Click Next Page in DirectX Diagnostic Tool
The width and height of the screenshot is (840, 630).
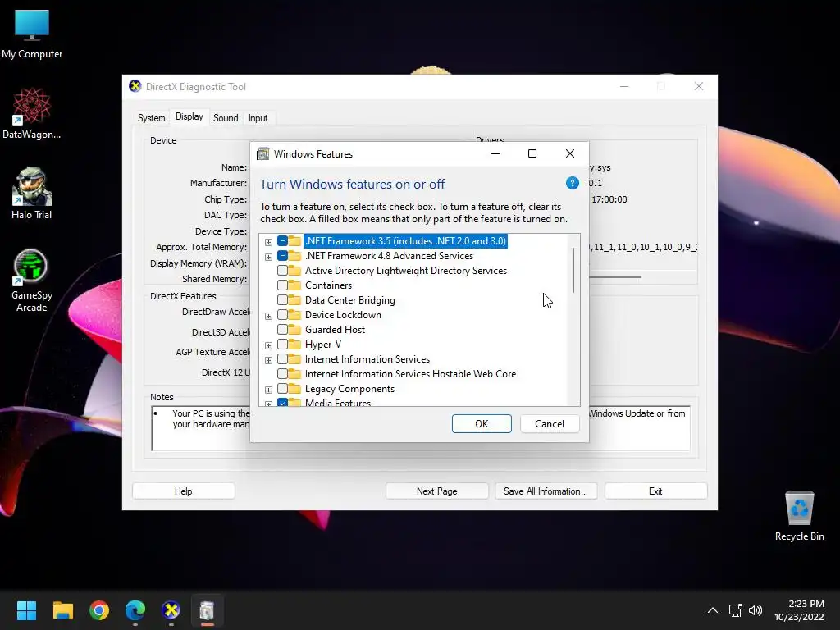(436, 491)
